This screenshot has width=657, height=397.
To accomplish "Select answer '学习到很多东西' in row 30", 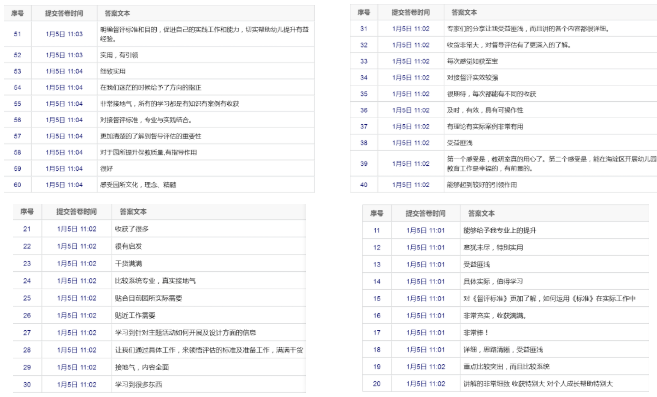I will 138,384.
